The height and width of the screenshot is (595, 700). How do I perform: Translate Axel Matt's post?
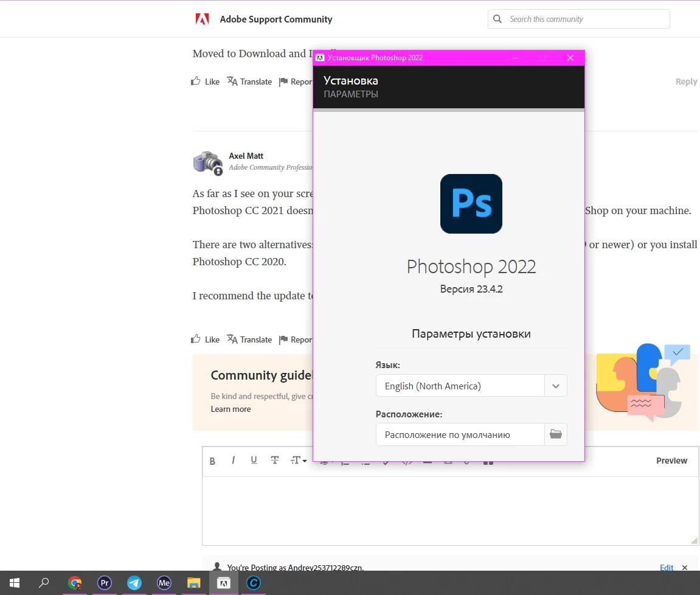pos(249,339)
